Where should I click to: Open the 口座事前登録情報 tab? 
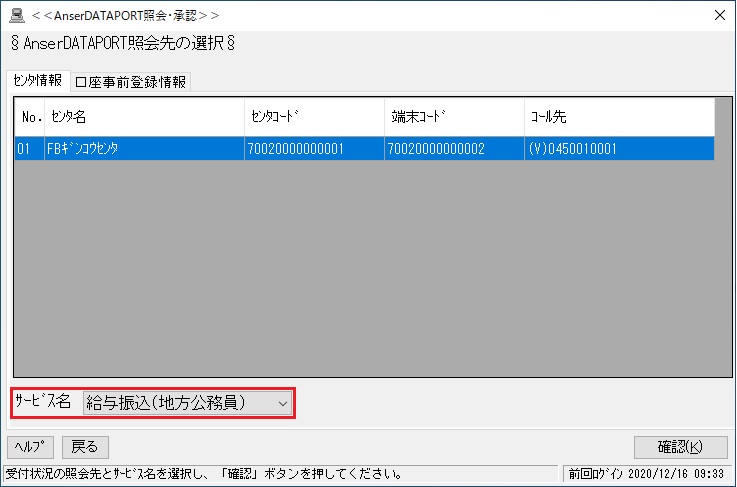131,82
